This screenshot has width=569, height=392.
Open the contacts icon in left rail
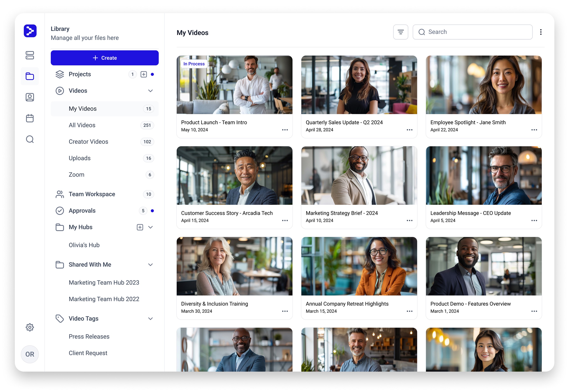tap(30, 97)
